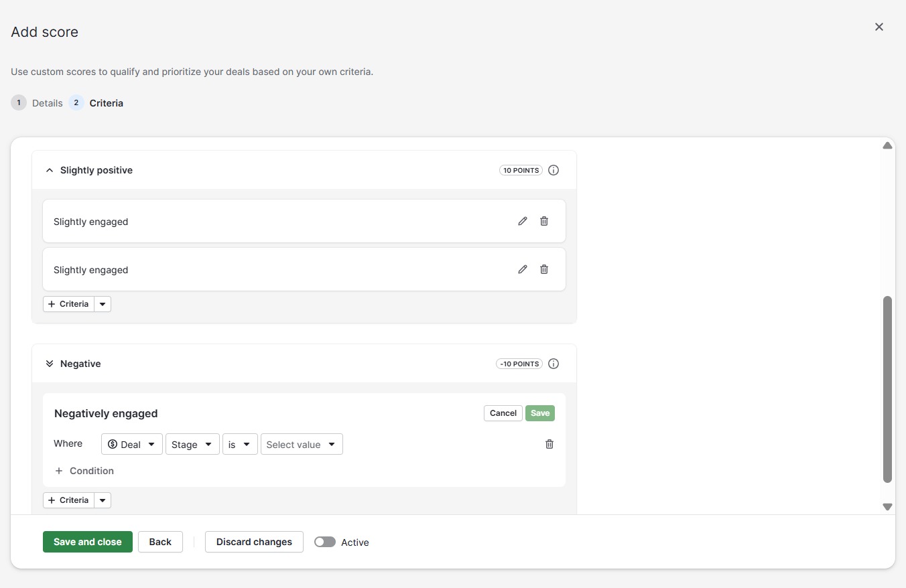Open the Select value dropdown
This screenshot has height=588, width=906.
302,444
